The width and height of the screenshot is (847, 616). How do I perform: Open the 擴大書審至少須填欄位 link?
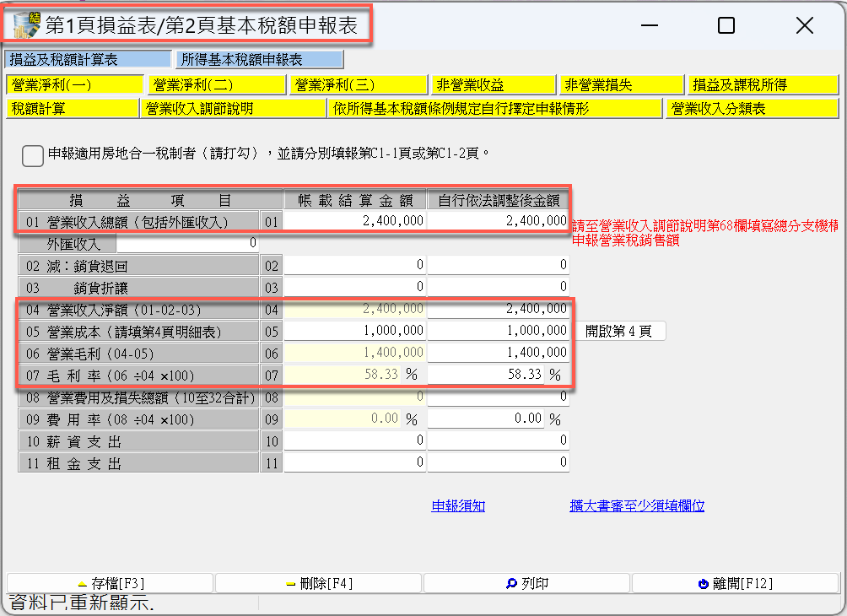[637, 505]
